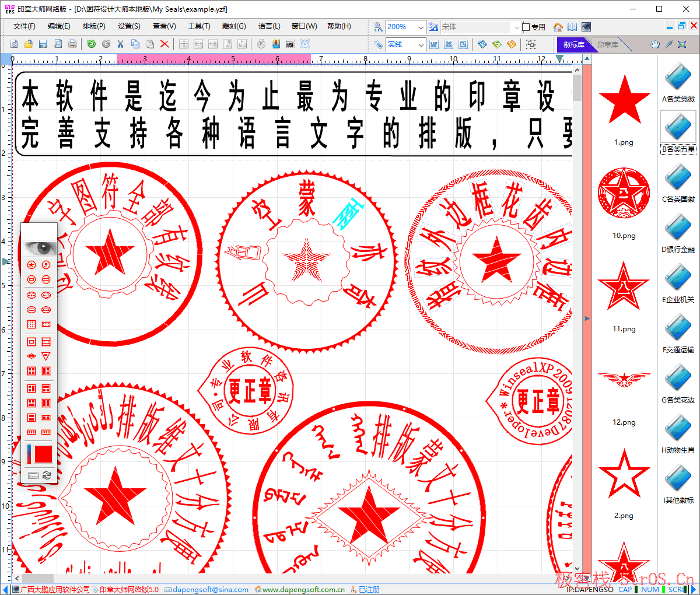Screen dimensions: 700x595
Task: Delete selection with red X
Action: 164,44
